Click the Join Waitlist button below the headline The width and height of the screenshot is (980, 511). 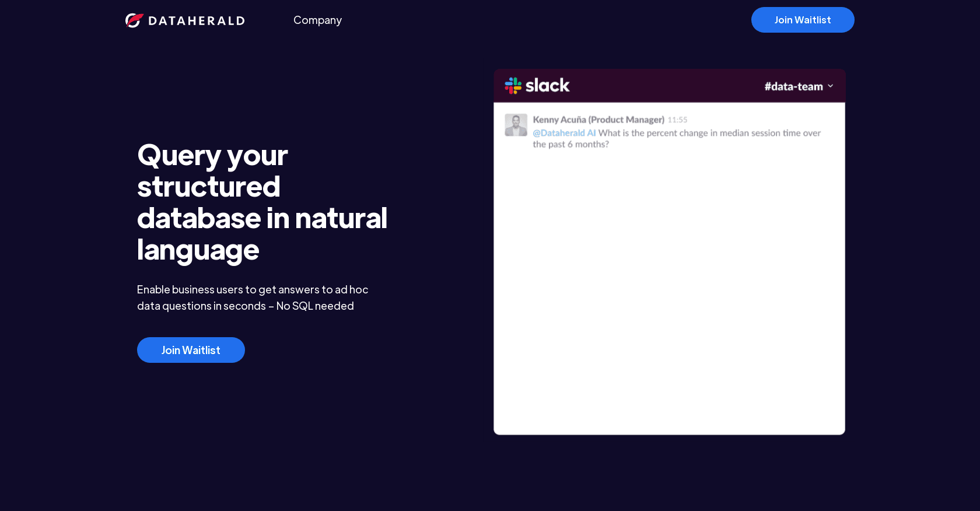point(191,350)
